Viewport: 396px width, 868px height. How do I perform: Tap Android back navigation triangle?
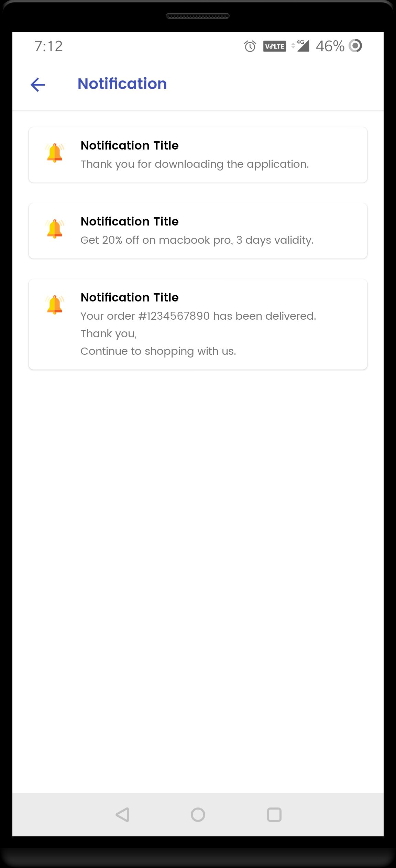pyautogui.click(x=122, y=815)
